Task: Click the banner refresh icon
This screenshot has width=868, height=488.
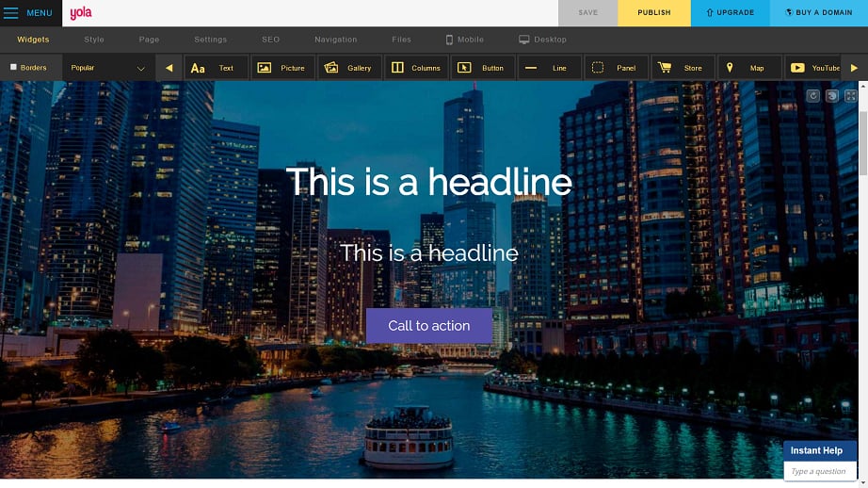Action: point(812,96)
